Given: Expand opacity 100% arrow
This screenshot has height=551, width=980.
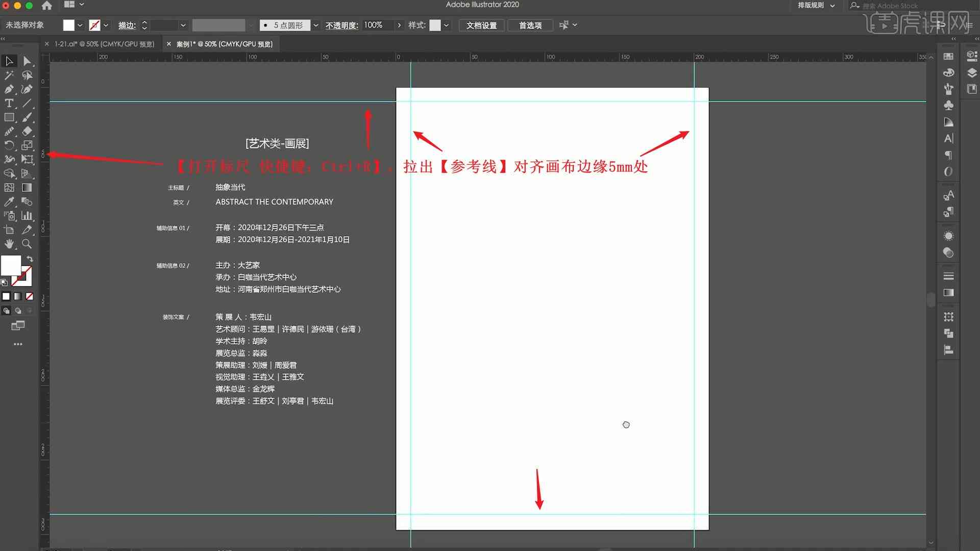Looking at the screenshot, I should pos(399,25).
